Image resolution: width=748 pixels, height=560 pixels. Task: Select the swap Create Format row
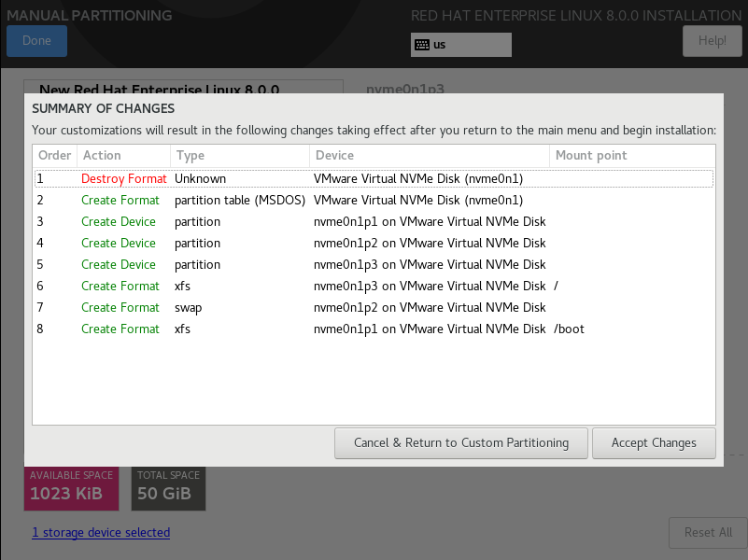coord(374,307)
